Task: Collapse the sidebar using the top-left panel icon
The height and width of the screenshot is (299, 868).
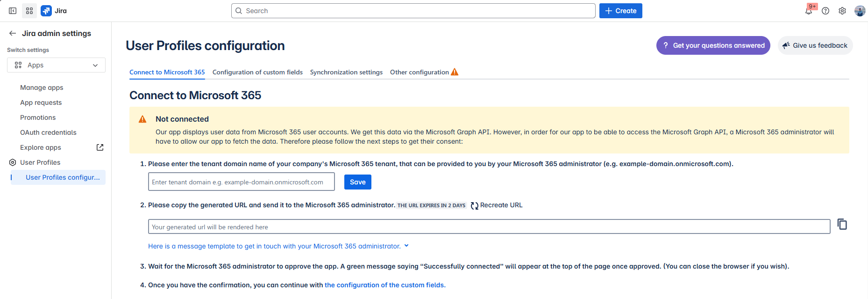Action: pos(13,11)
